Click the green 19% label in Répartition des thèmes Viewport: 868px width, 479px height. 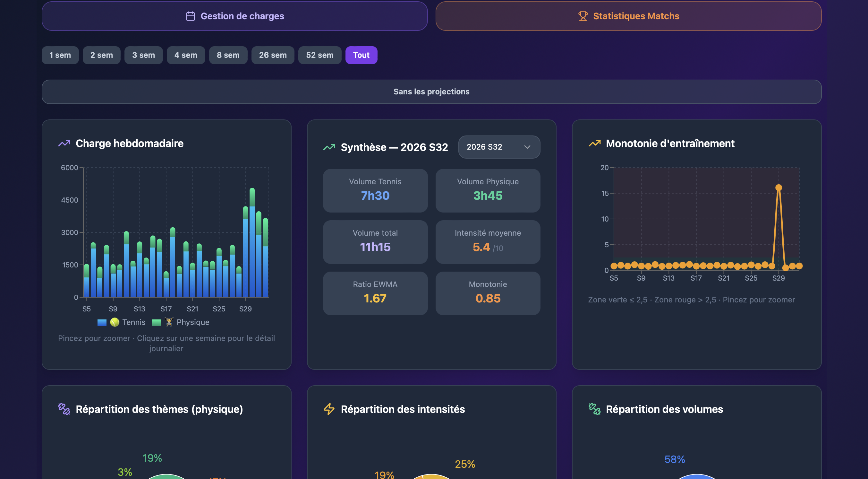click(x=152, y=458)
